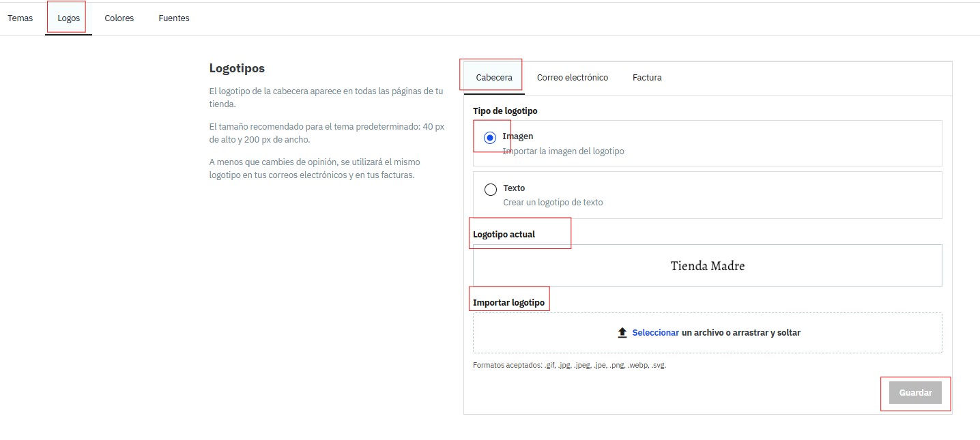The image size is (980, 440).
Task: Click the upload arrow icon
Action: click(x=622, y=333)
